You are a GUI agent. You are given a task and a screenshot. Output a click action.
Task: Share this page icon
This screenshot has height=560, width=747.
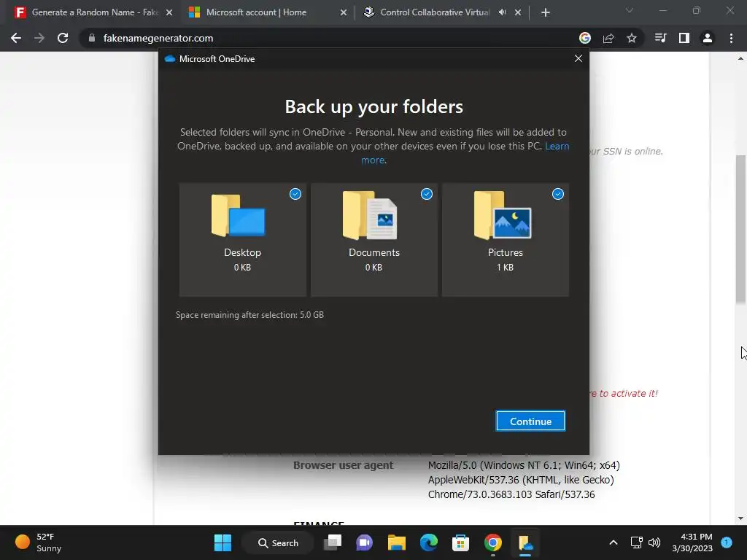click(608, 38)
